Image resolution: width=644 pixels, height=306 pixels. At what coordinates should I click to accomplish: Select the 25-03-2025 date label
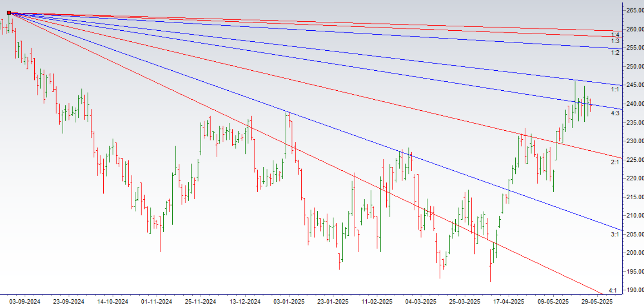point(465,302)
